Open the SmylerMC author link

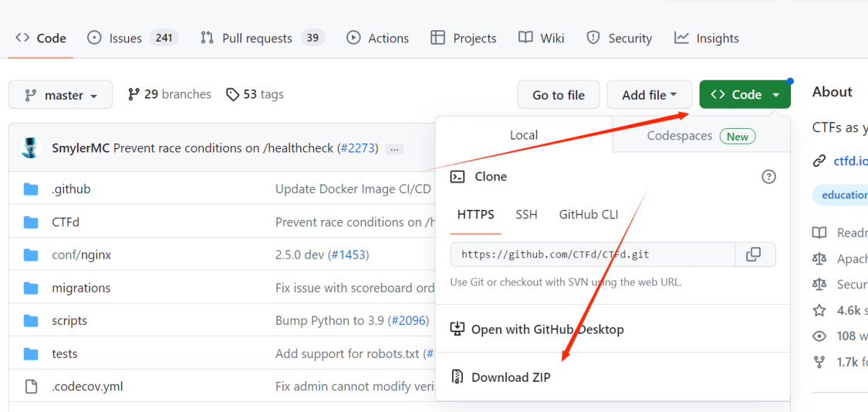click(x=81, y=148)
